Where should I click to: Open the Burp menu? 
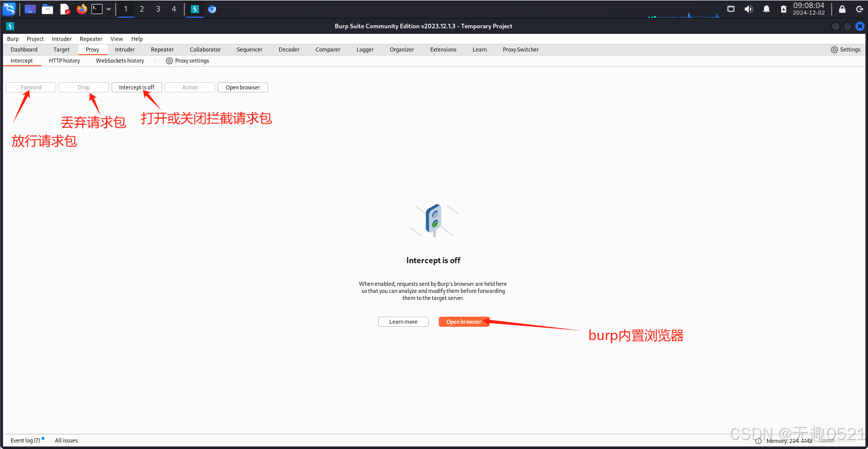pyautogui.click(x=13, y=39)
